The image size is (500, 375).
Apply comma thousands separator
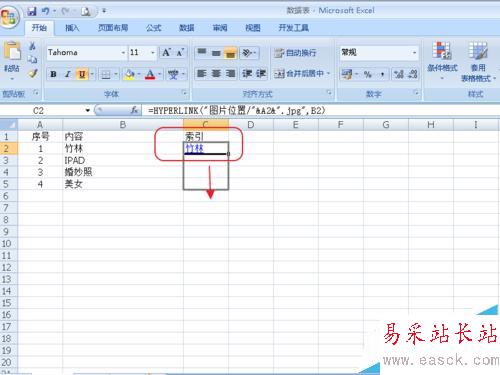[x=382, y=74]
